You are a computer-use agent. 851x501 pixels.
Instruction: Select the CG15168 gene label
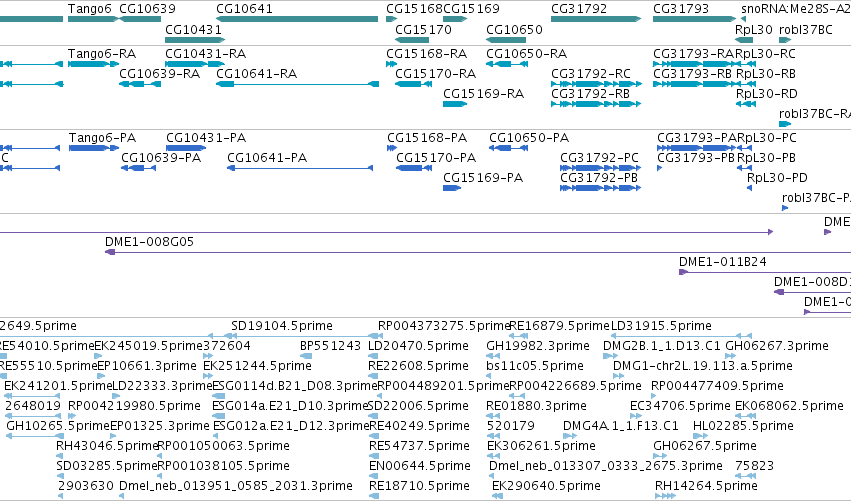point(414,9)
